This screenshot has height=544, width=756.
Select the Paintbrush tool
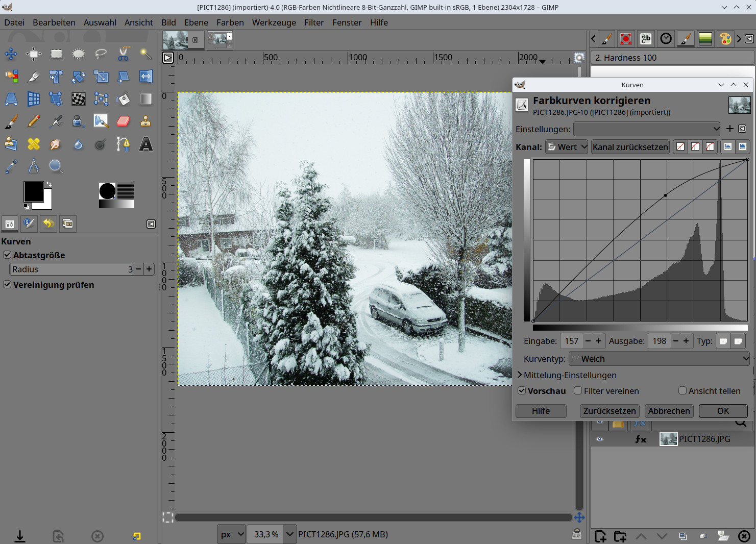(11, 121)
